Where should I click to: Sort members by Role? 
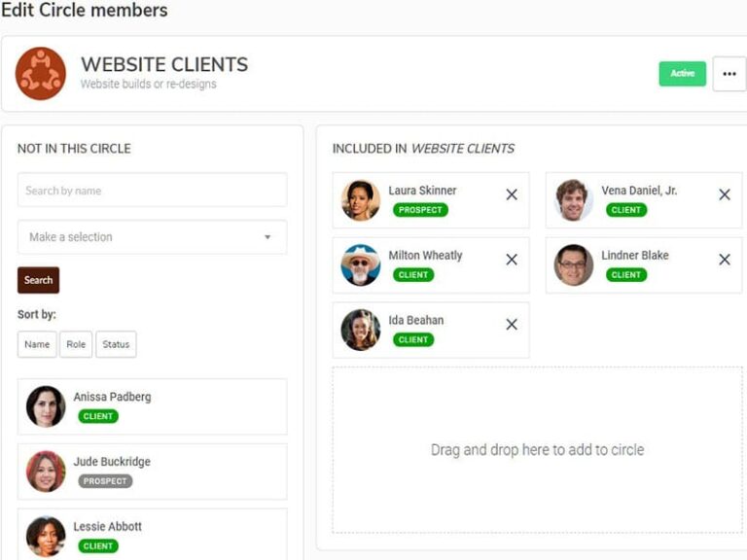coord(76,344)
